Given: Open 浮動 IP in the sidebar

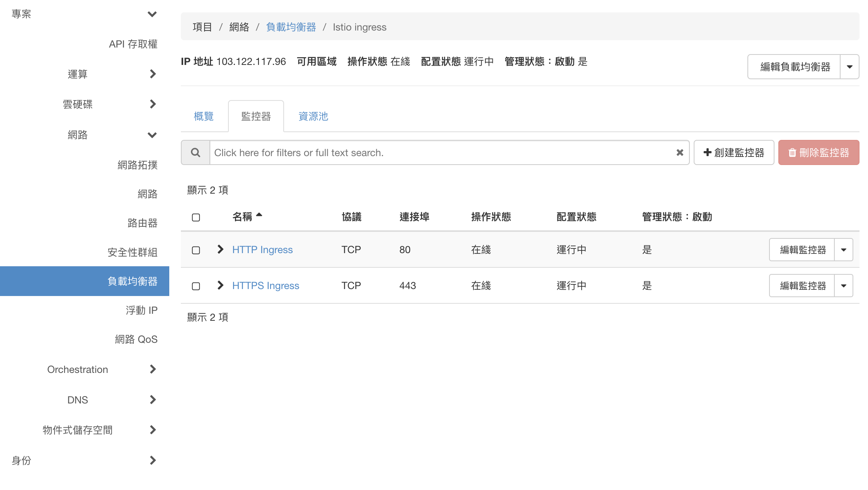Looking at the screenshot, I should pyautogui.click(x=141, y=310).
